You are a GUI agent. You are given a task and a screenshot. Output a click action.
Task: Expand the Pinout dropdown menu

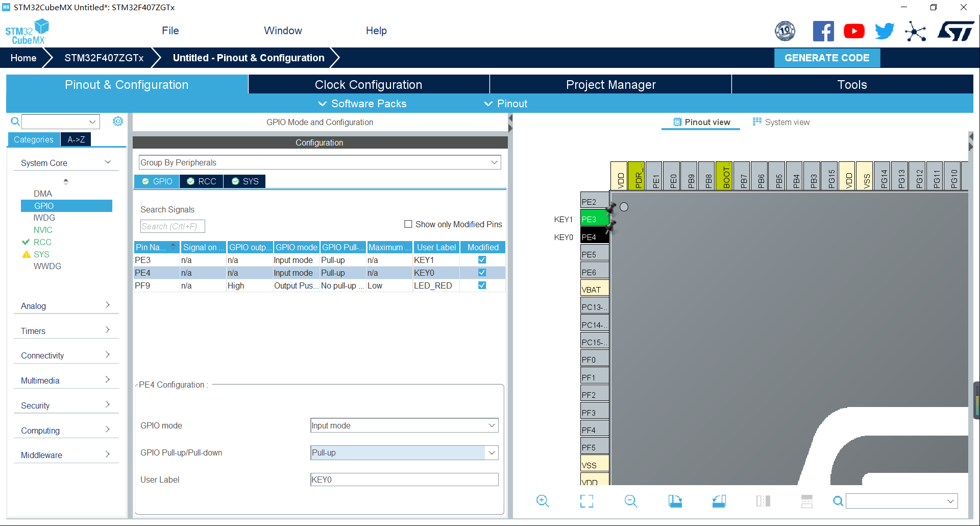[x=506, y=104]
